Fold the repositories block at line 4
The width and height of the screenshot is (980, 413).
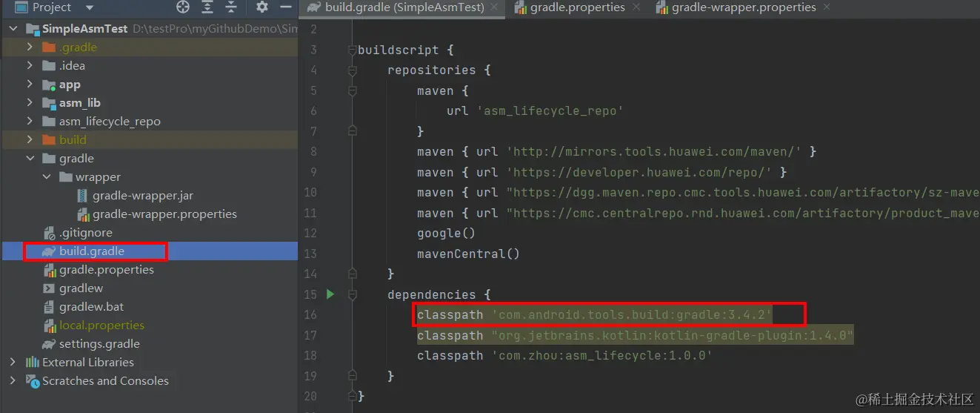[x=353, y=70]
